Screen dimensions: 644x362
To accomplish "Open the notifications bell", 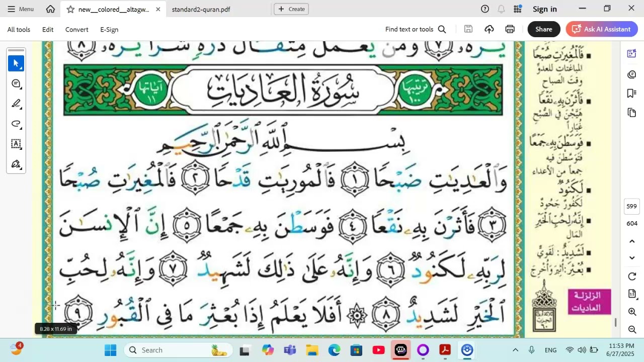I will tap(501, 9).
